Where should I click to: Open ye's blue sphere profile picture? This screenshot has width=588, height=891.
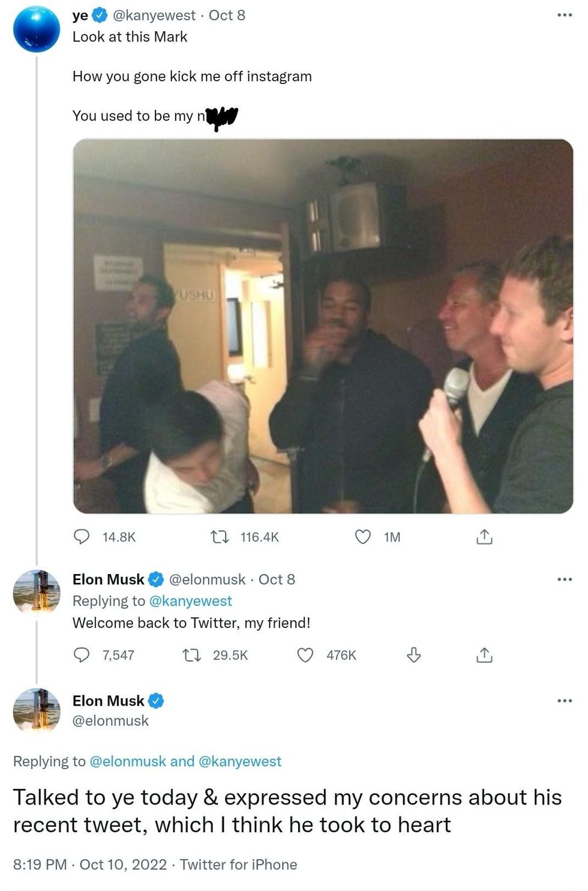click(x=37, y=29)
